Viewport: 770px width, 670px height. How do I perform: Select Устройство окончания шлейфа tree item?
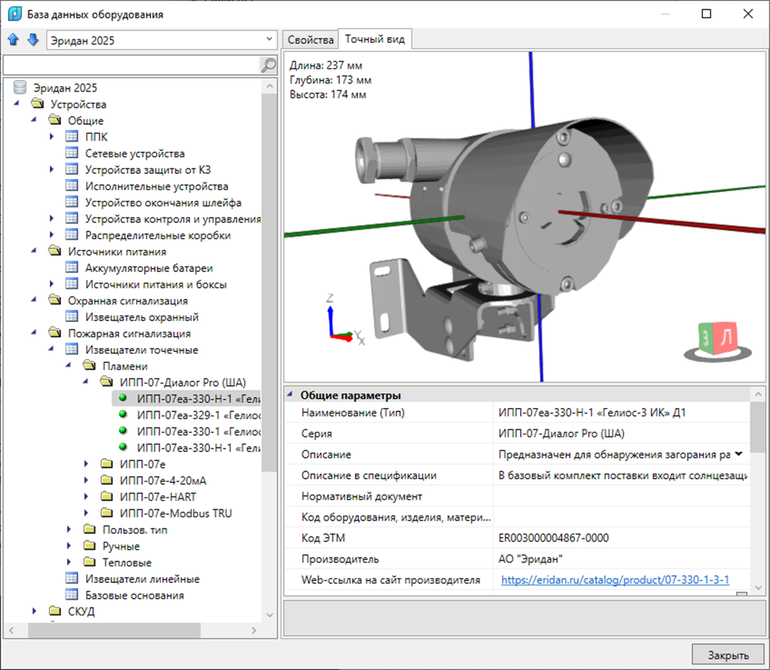point(163,202)
